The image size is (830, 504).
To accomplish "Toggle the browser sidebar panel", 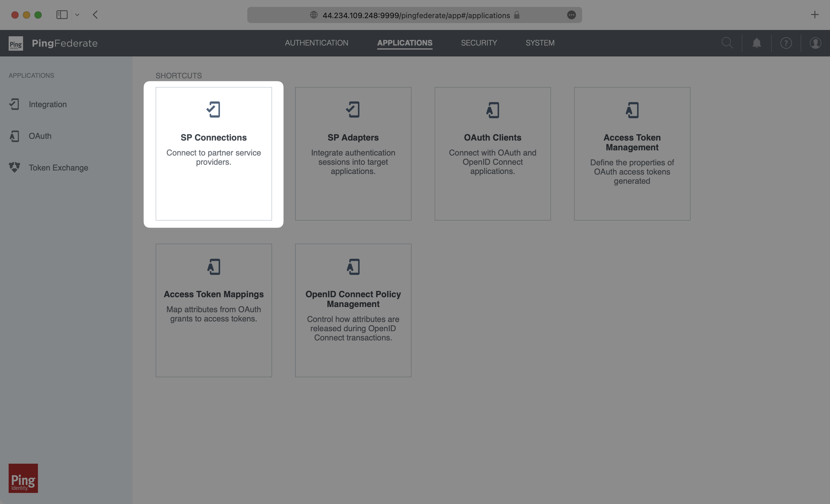I will (x=62, y=14).
